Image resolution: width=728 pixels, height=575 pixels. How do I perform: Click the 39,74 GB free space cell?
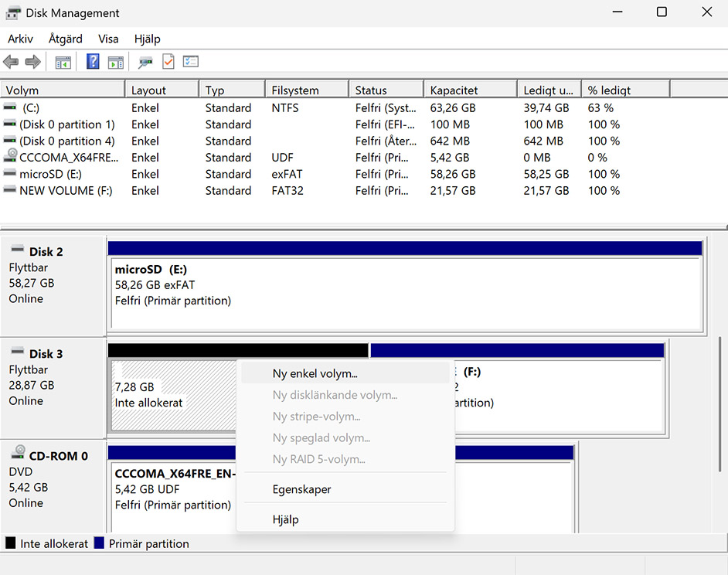(546, 107)
